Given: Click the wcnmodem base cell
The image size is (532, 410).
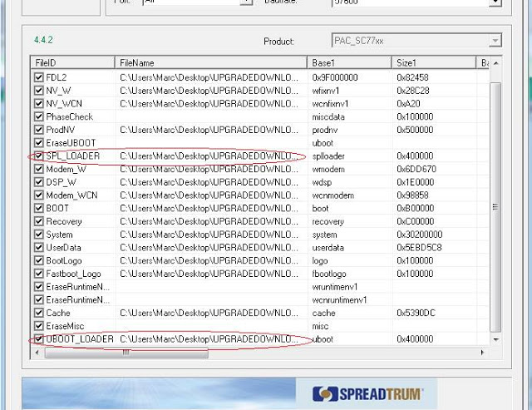Looking at the screenshot, I should tap(332, 195).
